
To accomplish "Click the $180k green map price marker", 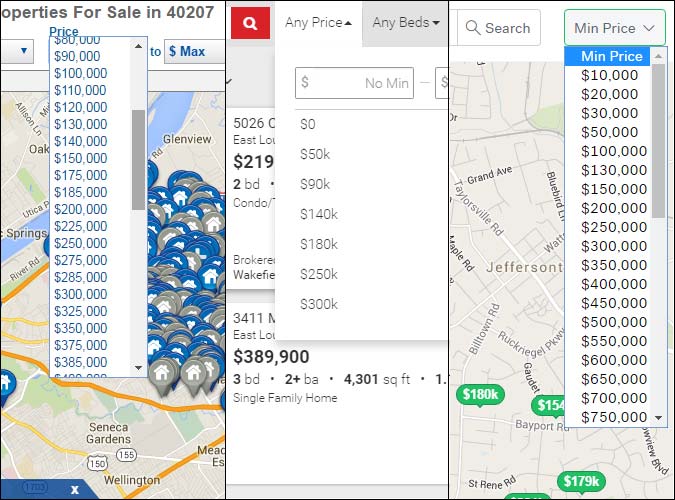I will point(480,395).
